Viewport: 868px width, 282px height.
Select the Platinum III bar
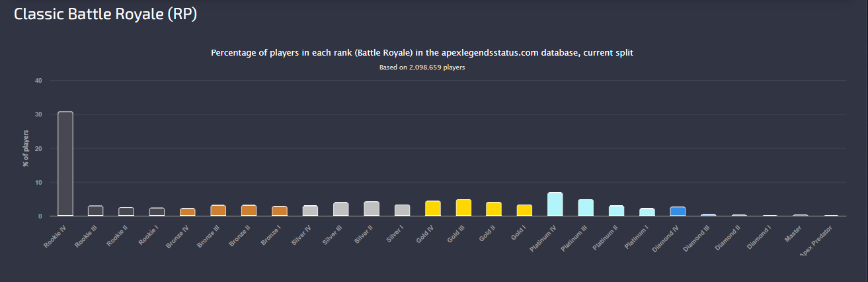(586, 208)
